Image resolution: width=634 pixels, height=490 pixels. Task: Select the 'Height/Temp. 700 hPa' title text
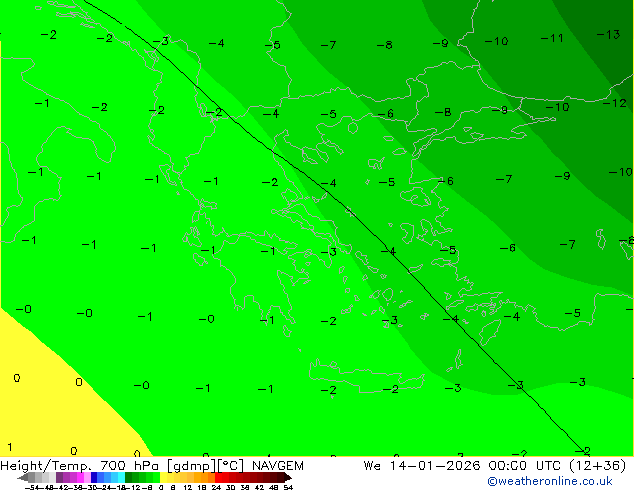pyautogui.click(x=79, y=466)
